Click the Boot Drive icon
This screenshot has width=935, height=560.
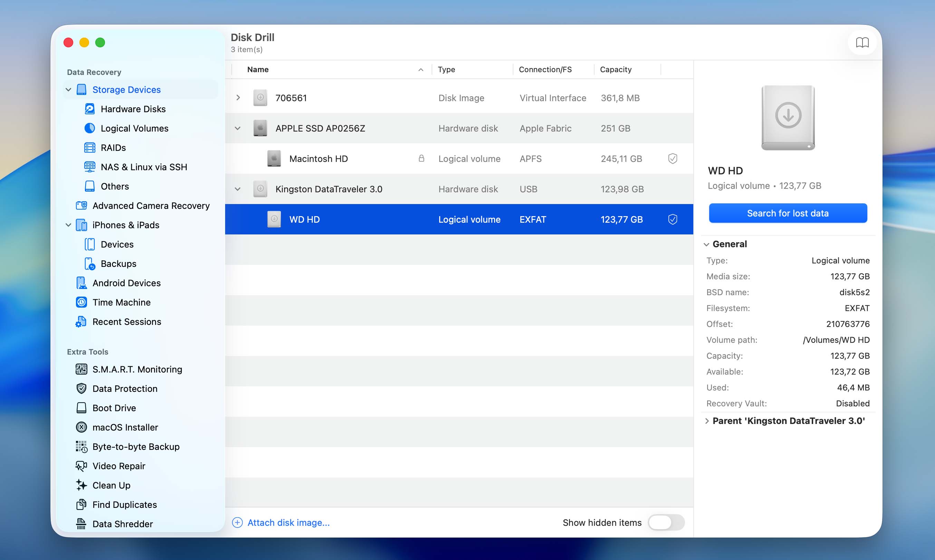click(81, 407)
